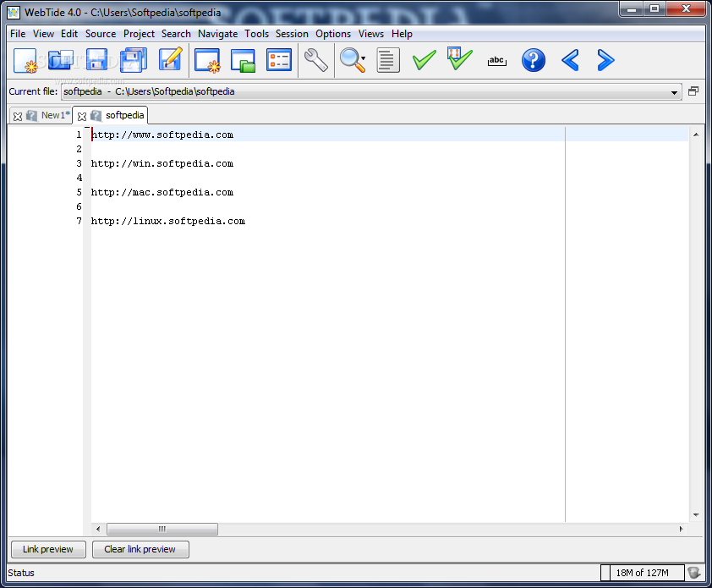Click the line http://linux.softpedia.com
This screenshot has height=588, width=712.
(168, 222)
